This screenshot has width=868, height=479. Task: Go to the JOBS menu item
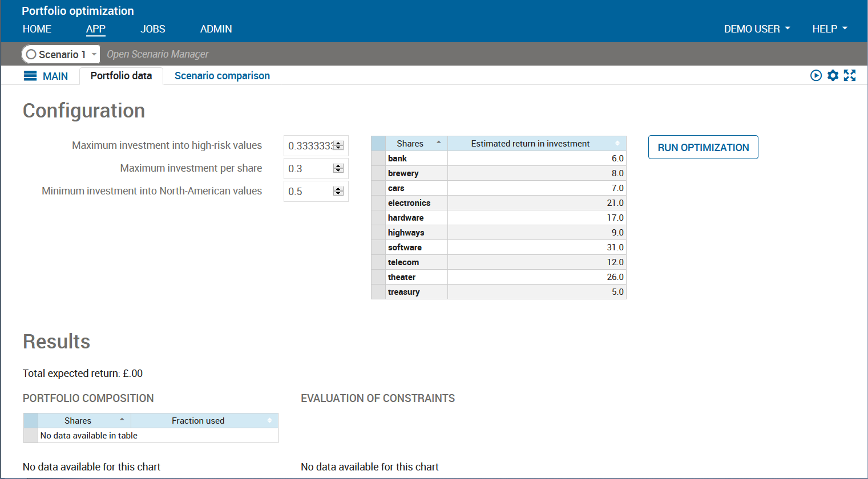pyautogui.click(x=153, y=29)
